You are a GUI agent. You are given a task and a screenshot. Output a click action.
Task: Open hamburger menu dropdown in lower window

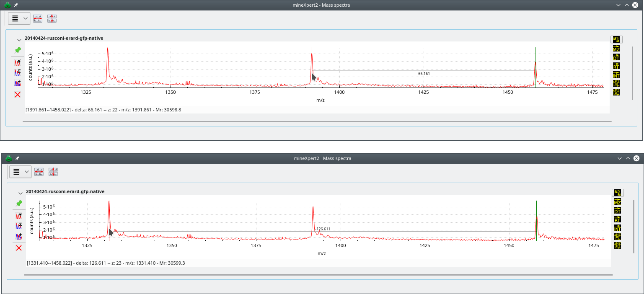coord(20,172)
